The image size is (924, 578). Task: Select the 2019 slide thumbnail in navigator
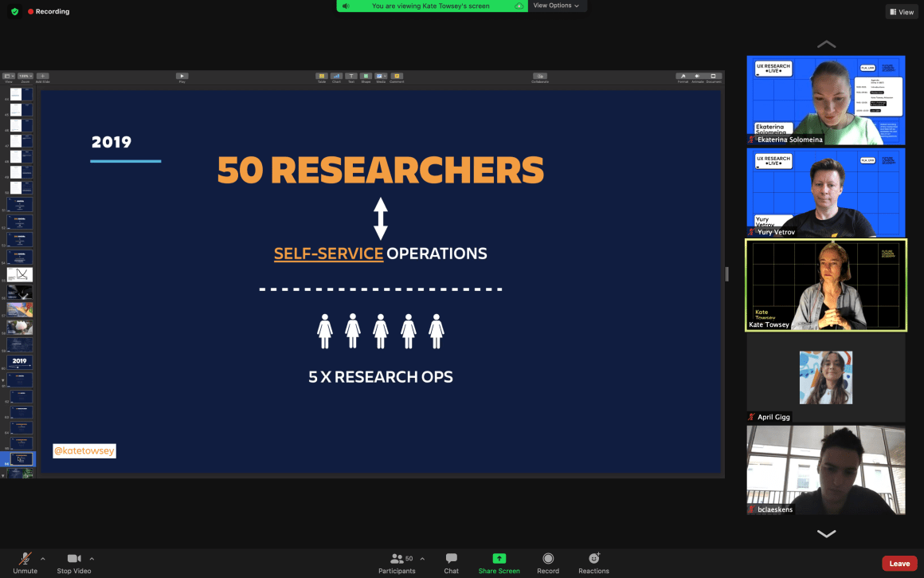(19, 361)
